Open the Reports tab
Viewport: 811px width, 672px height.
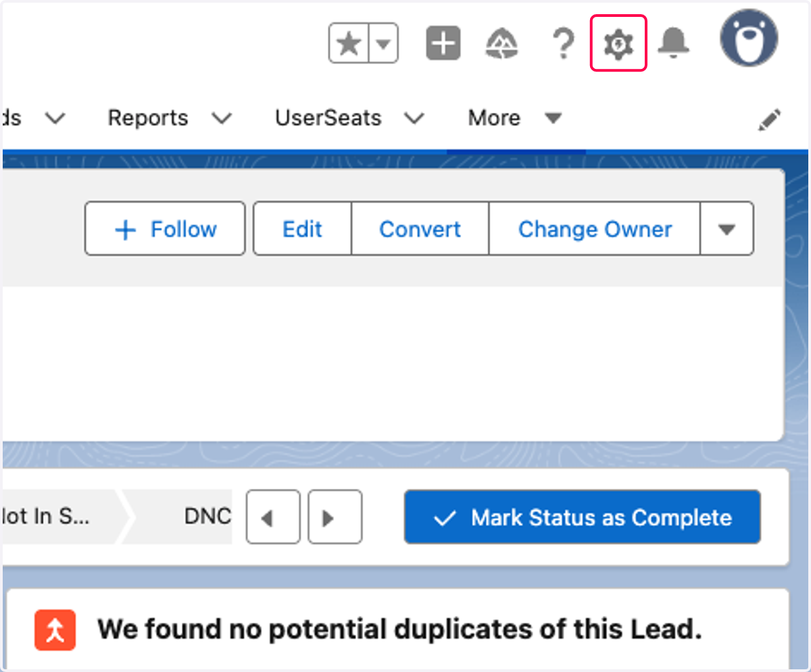[148, 118]
